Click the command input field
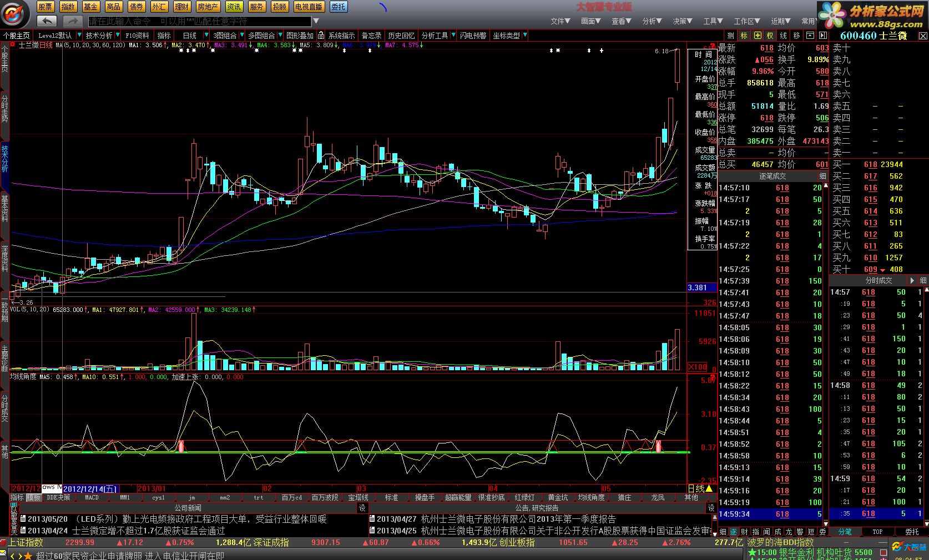This screenshot has height=560, width=929. (200, 21)
